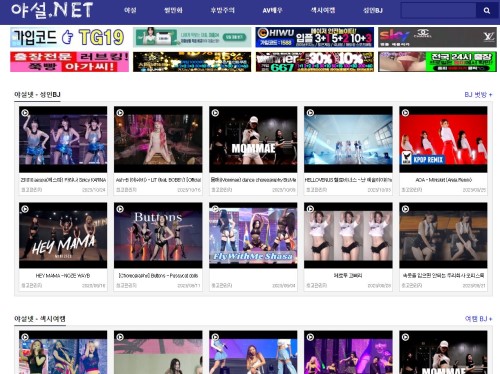Screen dimensions: 500x374
Task: Open the sky banner with Chanel logo
Action: tap(437, 37)
